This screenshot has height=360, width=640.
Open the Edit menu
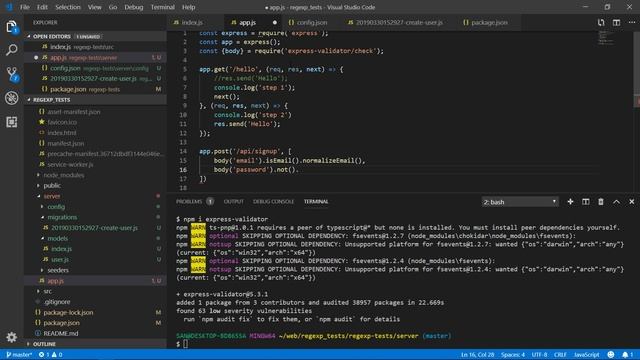click(42, 7)
